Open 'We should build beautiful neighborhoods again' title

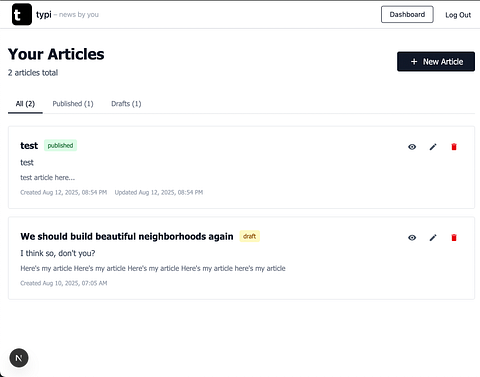point(127,236)
